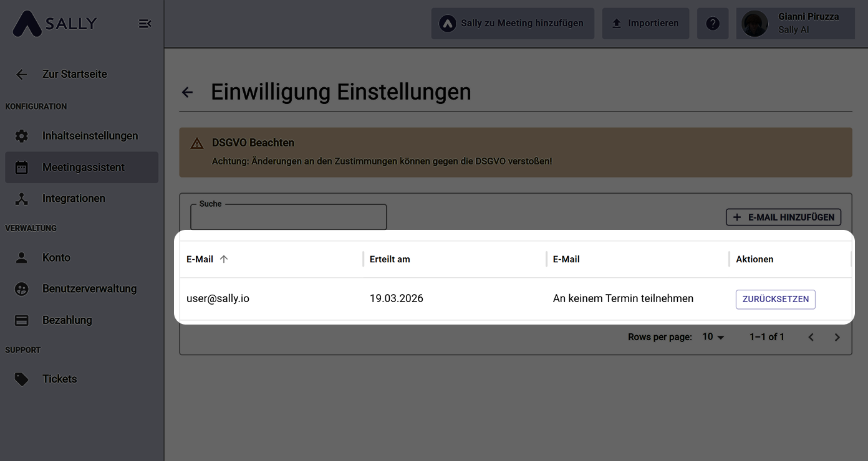Image resolution: width=868 pixels, height=461 pixels.
Task: Click the ascending sort arrow on E-Mail column
Action: click(224, 259)
